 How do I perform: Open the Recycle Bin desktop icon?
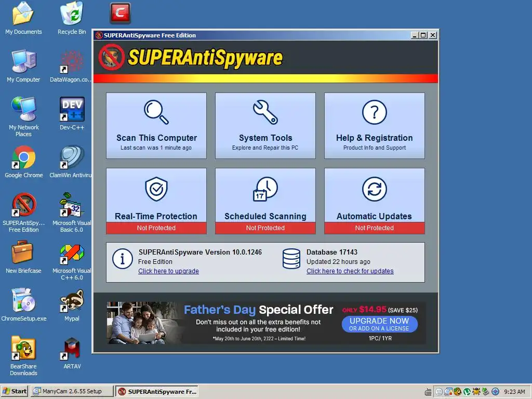[x=72, y=14]
